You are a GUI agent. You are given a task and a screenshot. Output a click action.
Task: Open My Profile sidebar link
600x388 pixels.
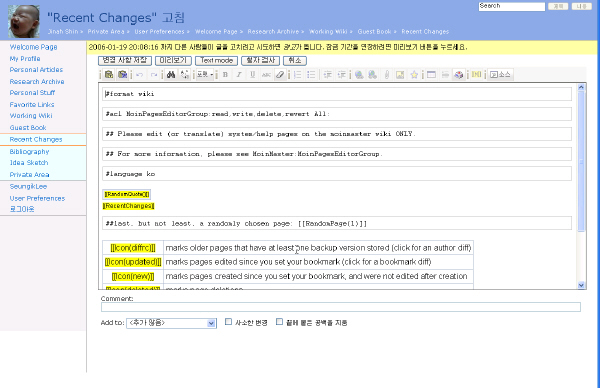tap(25, 59)
